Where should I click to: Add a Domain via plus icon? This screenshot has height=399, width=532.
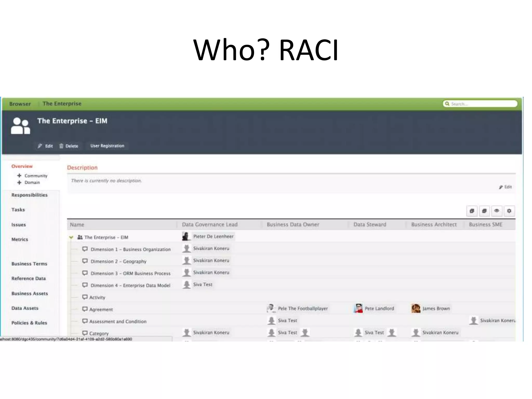[x=19, y=182]
